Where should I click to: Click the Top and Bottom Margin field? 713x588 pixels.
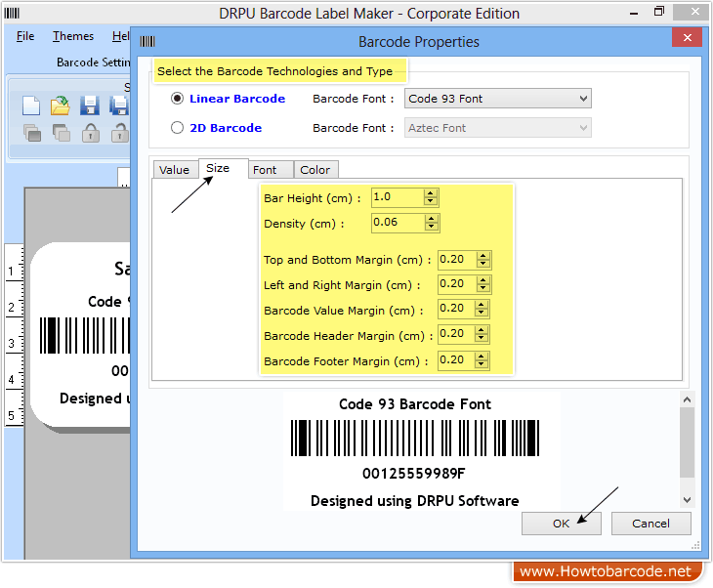[457, 260]
